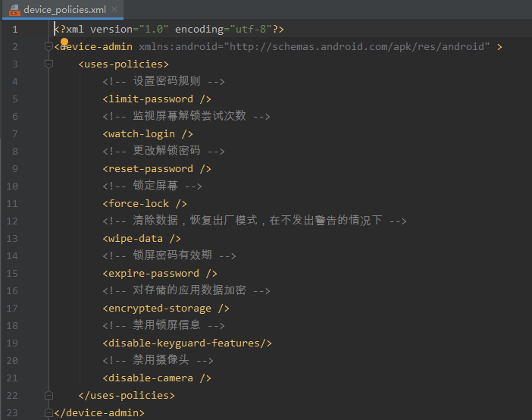Click the comment about 清除数据 factory reset
532x420 pixels.
point(255,221)
